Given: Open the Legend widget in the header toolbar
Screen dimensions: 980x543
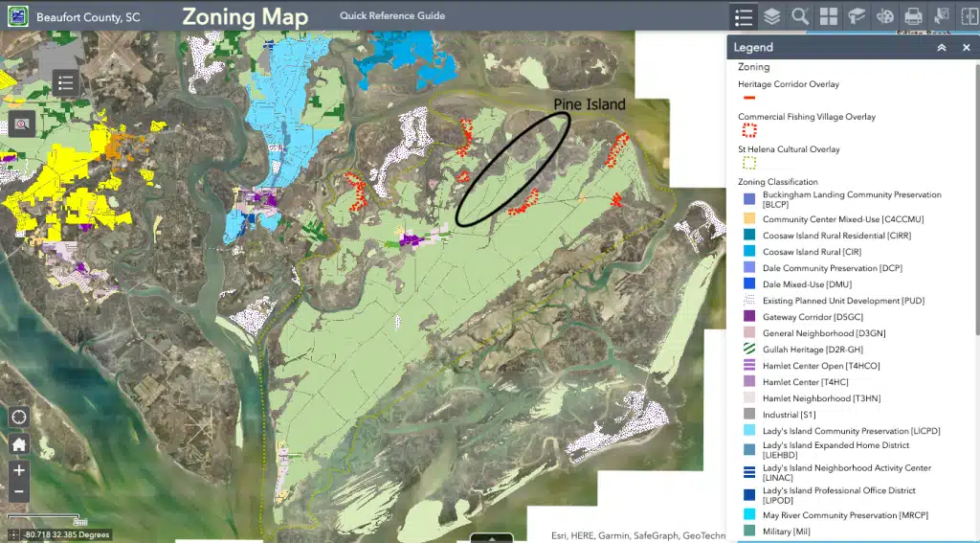Looking at the screenshot, I should coord(744,16).
